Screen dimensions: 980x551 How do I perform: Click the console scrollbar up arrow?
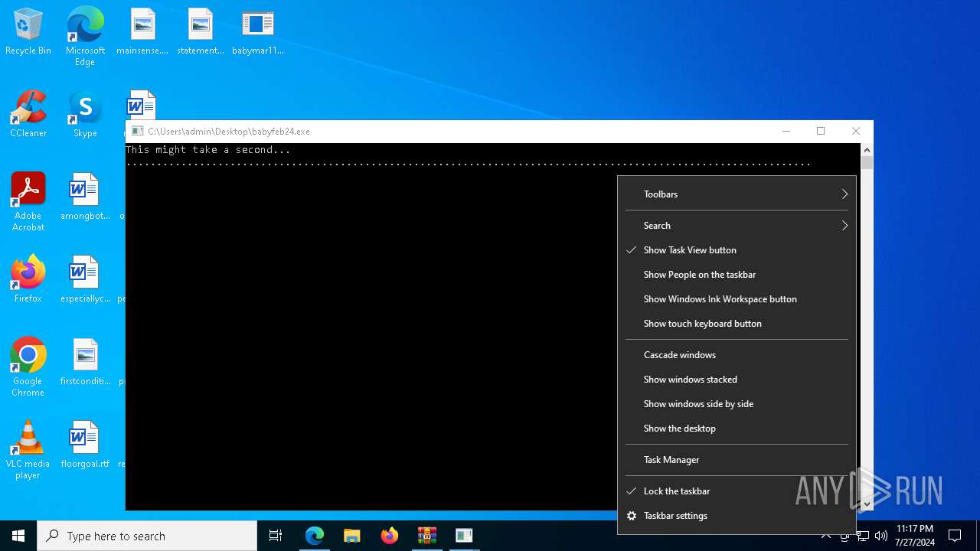pos(867,151)
